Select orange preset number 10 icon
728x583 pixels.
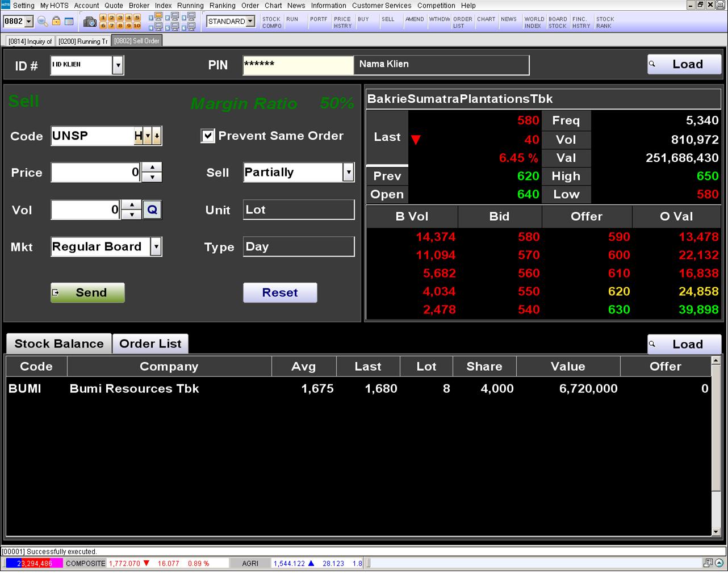(x=137, y=26)
